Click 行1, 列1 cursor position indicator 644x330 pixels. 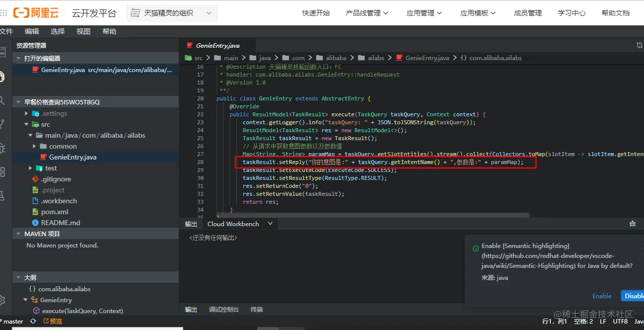[x=555, y=322]
